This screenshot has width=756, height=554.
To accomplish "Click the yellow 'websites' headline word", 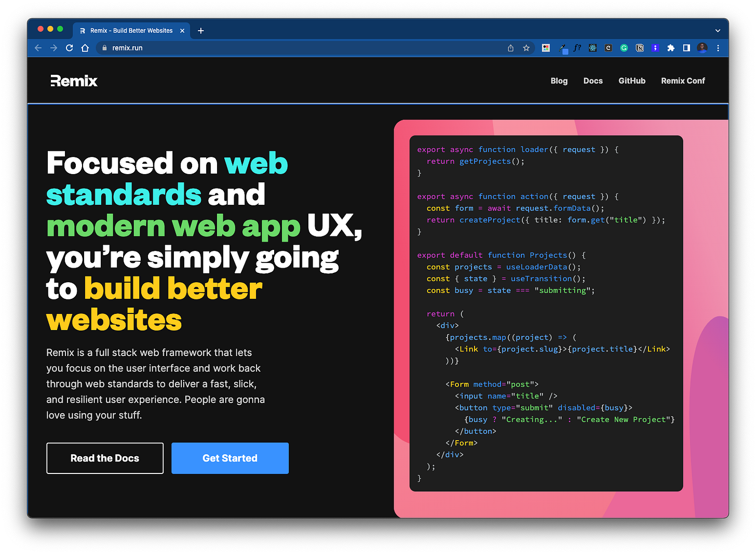I will [x=114, y=320].
